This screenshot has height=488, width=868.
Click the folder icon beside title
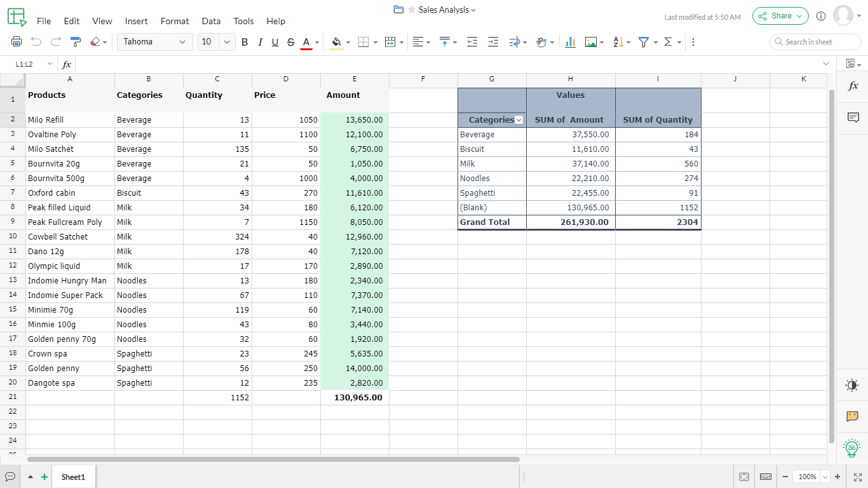398,10
